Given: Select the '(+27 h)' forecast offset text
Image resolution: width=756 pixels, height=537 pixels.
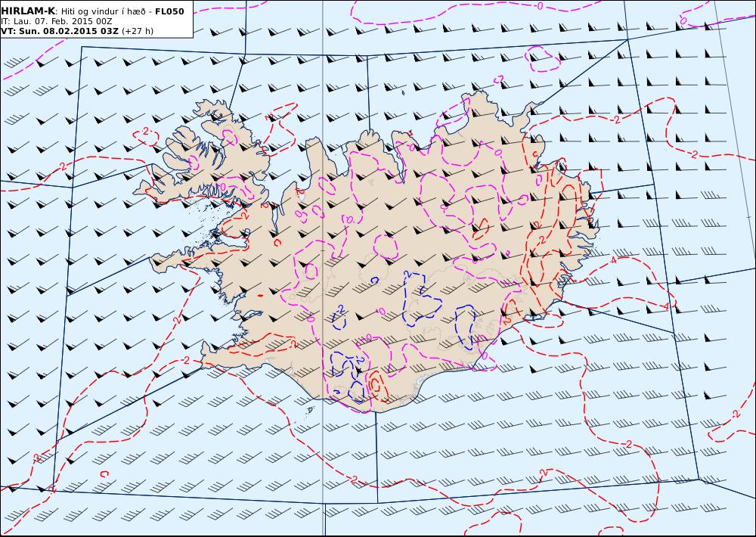Looking at the screenshot, I should point(138,31).
